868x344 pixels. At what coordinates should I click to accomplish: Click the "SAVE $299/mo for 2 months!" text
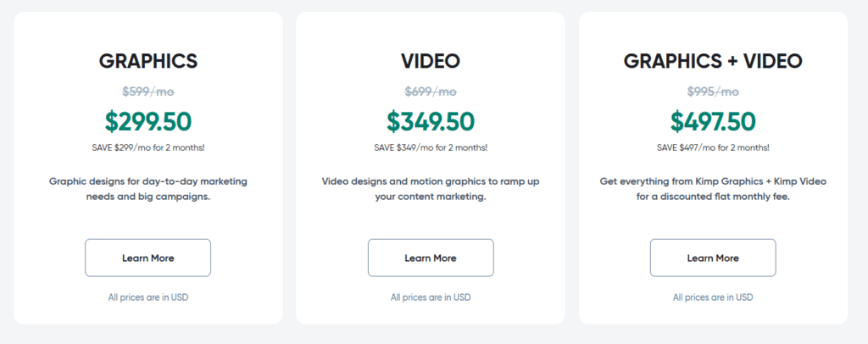[x=148, y=147]
